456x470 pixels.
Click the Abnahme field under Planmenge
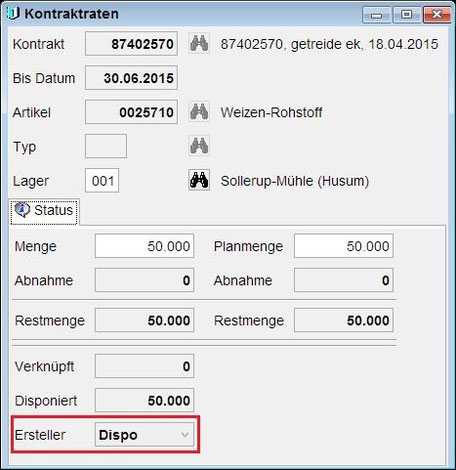(x=344, y=280)
